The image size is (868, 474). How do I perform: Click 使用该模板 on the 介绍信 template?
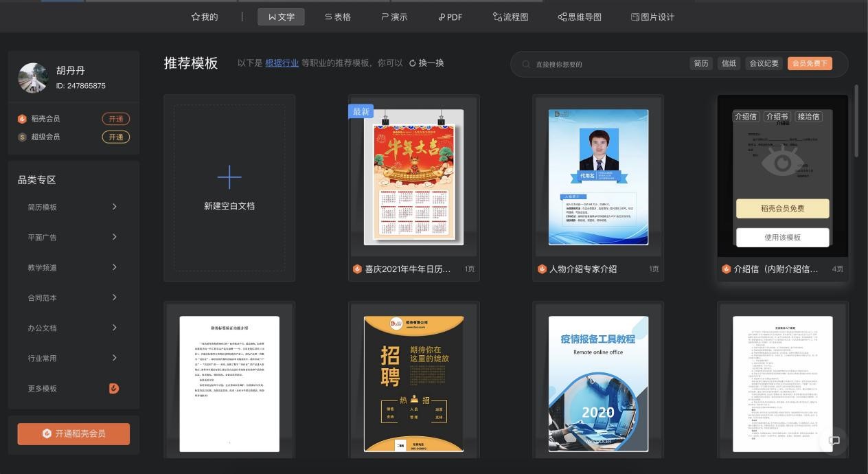783,237
